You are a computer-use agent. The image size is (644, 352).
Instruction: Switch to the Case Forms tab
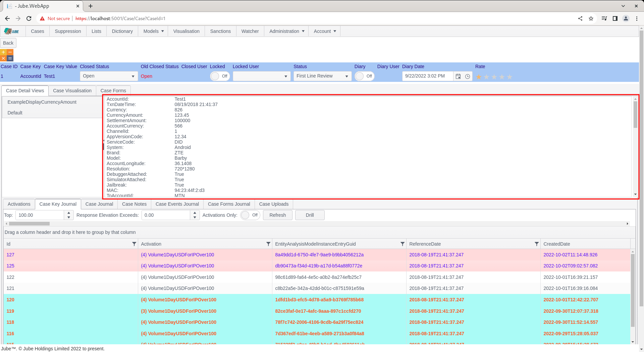(113, 91)
